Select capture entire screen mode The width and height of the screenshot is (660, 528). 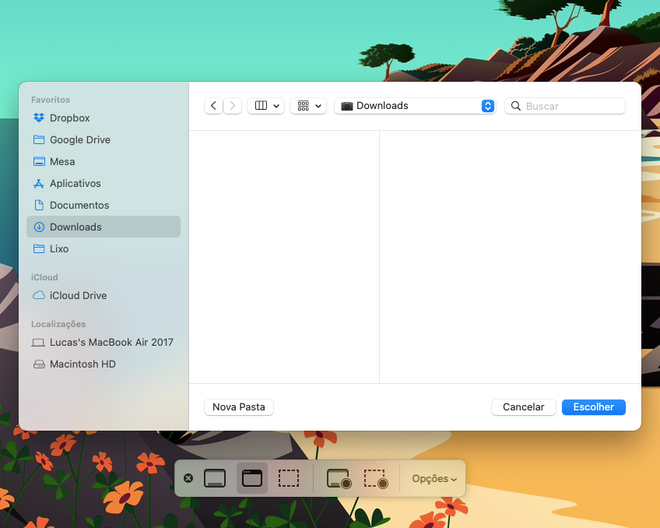(215, 478)
